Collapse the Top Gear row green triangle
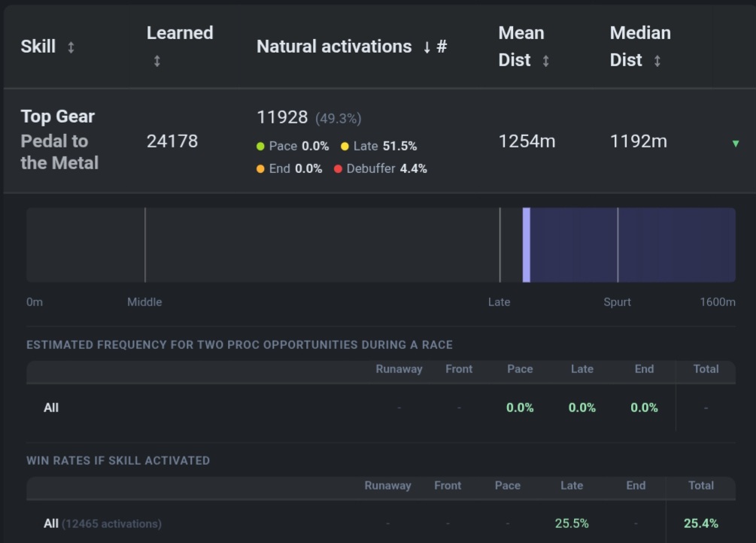This screenshot has height=543, width=756. point(735,143)
